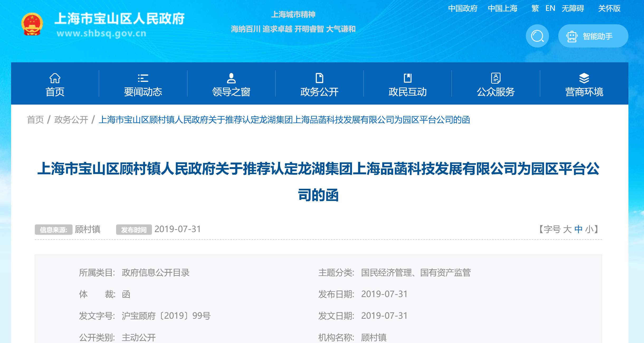Screen dimensions: 644x343
Task: Click the document icon above 政务公开
Action: (319, 78)
